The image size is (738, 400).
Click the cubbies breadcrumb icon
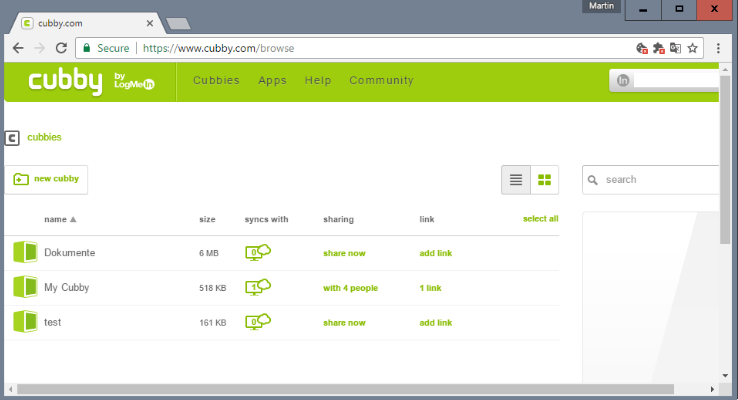click(12, 138)
